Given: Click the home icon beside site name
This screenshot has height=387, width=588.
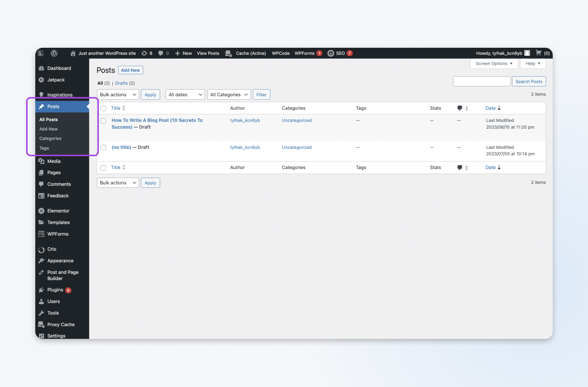Looking at the screenshot, I should coord(73,53).
